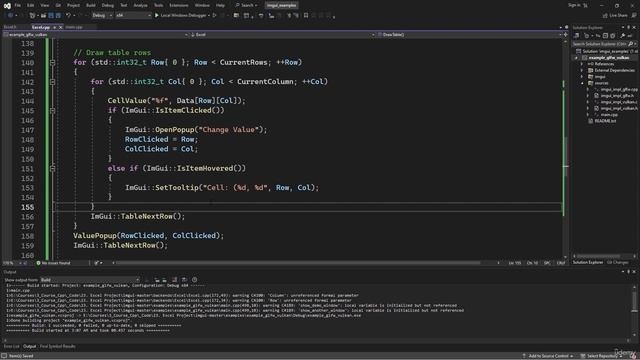This screenshot has width=640, height=360.
Task: Select imgui_impl_glfw.h in Solution Explorer
Action: point(614,96)
